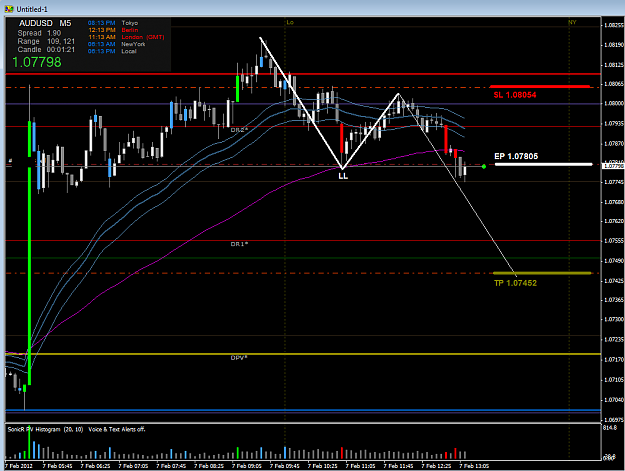625x471 pixels.
Task: Click the London (GMT) time row
Action: pos(126,37)
